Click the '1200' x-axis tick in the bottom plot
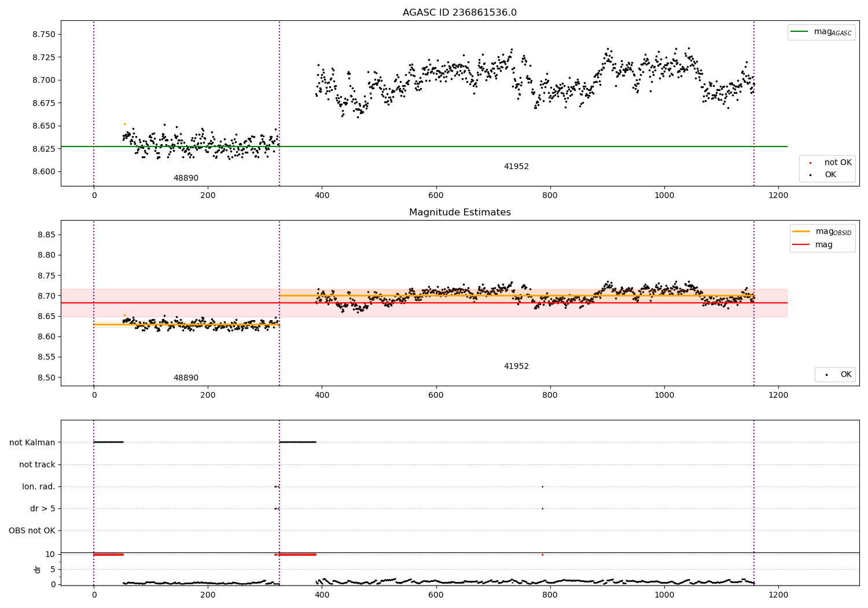Screen dimensions: 868x608 [x=778, y=595]
